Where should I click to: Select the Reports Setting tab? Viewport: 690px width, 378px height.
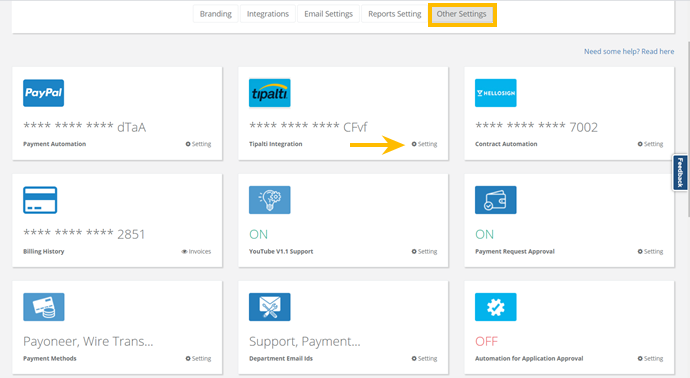394,14
